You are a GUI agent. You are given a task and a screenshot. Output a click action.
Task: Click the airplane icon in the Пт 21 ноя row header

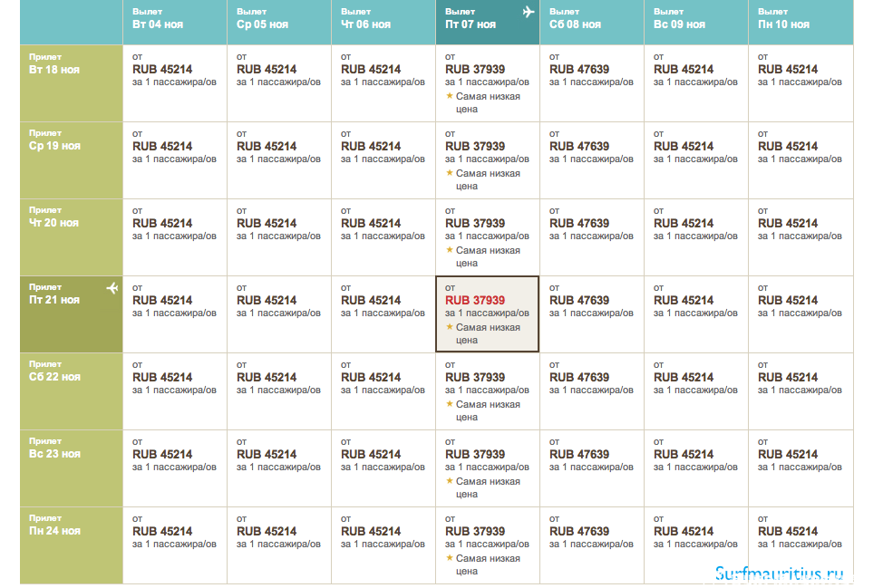click(x=112, y=288)
